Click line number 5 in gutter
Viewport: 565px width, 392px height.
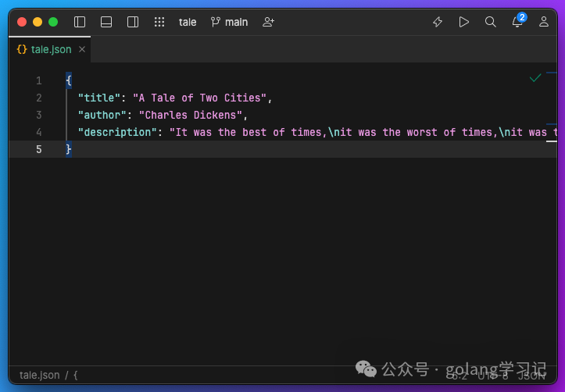[x=39, y=149]
